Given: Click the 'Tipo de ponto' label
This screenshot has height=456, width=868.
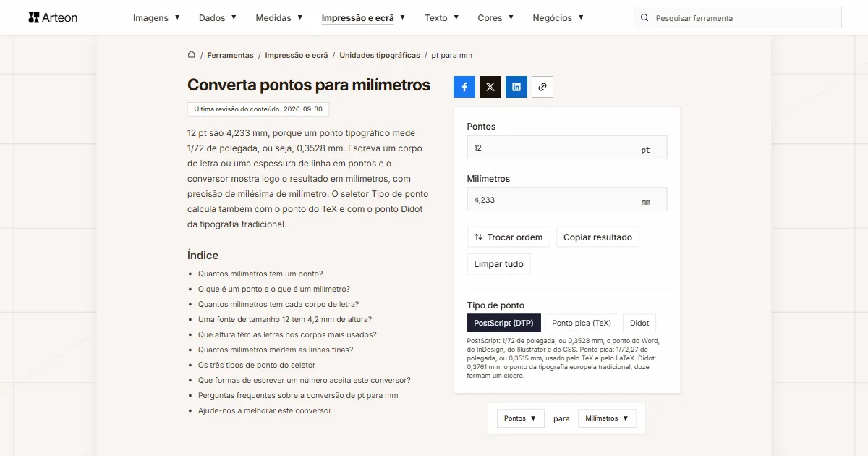Looking at the screenshot, I should [495, 305].
